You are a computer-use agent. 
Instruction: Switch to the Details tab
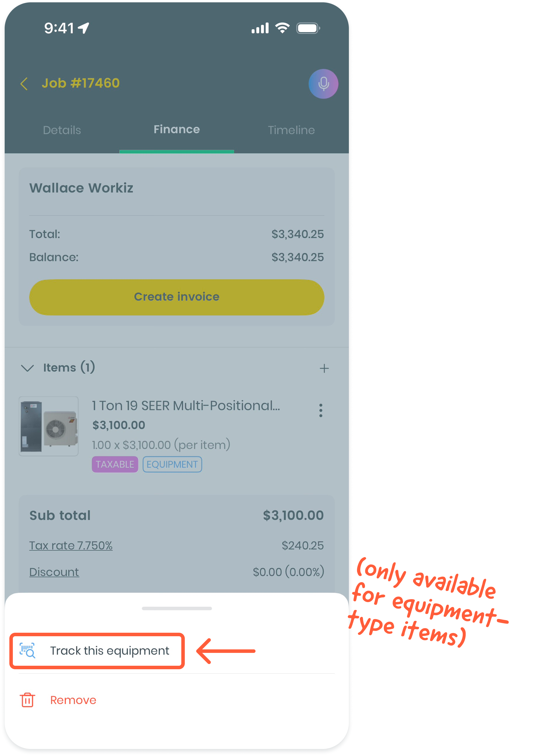click(x=62, y=130)
